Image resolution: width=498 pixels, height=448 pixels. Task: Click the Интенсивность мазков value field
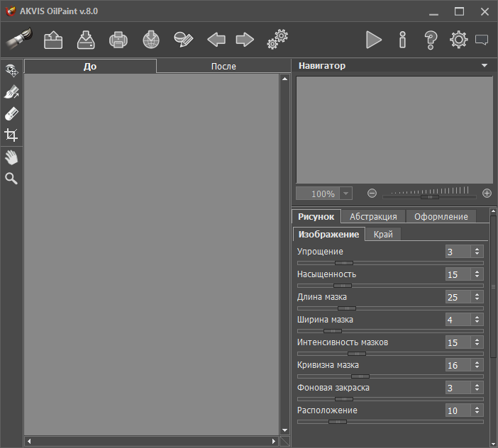(x=458, y=342)
